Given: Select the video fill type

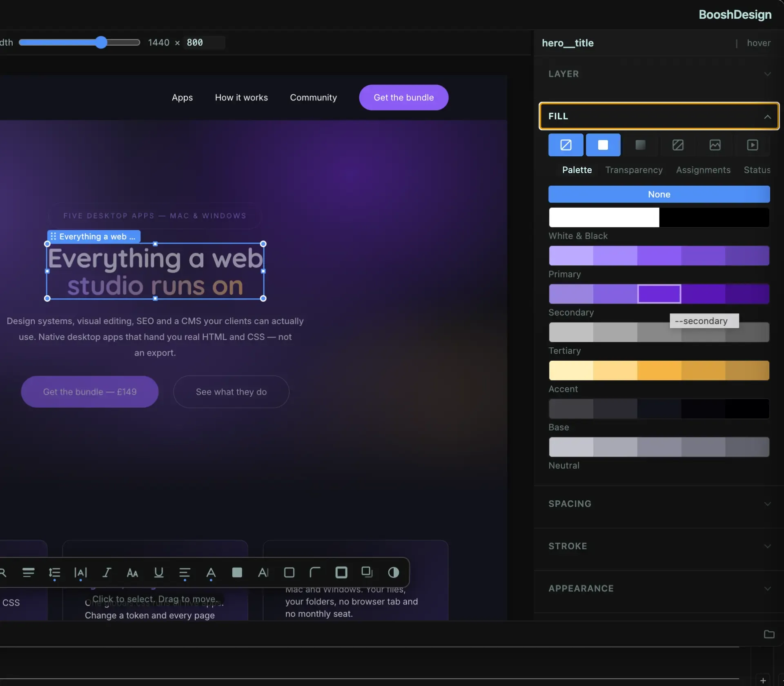Looking at the screenshot, I should tap(753, 145).
